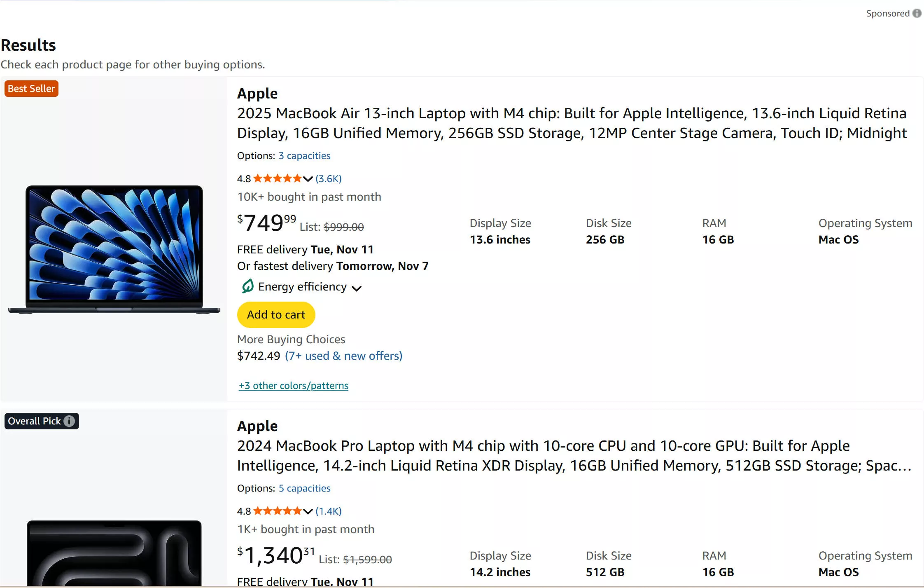Click the Sponsored info icon
Viewport: 924px width, 588px height.
click(x=917, y=13)
